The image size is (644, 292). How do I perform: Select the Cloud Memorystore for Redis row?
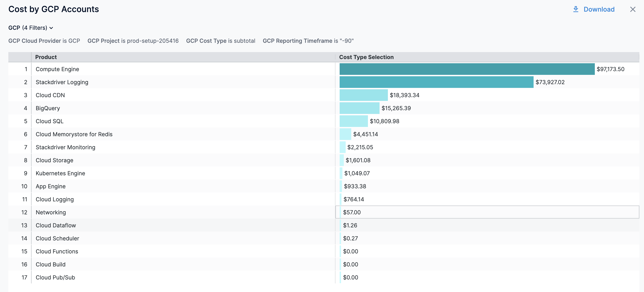[x=74, y=134]
